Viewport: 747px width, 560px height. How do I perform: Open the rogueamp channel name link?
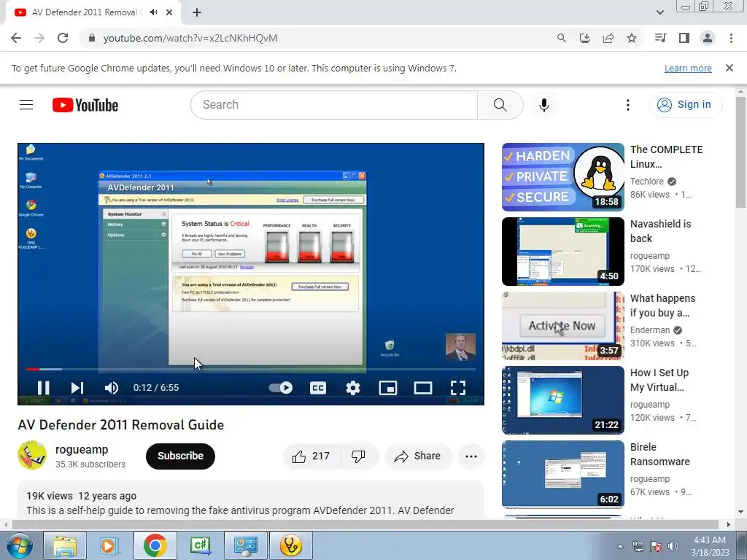(82, 449)
